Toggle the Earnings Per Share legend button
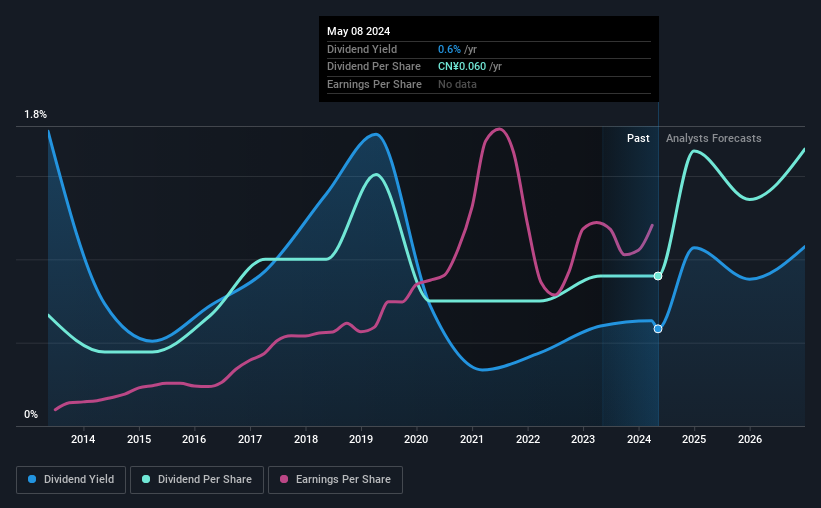Viewport: 821px width, 508px height. (336, 480)
